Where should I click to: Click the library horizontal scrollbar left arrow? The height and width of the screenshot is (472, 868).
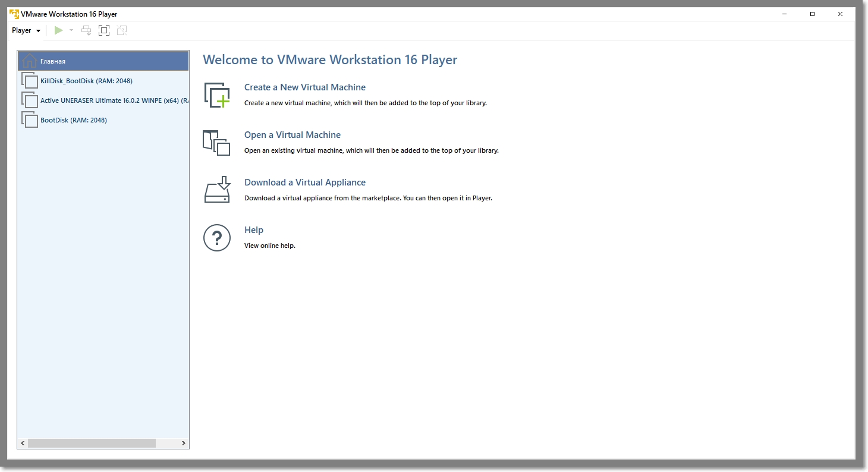(23, 443)
